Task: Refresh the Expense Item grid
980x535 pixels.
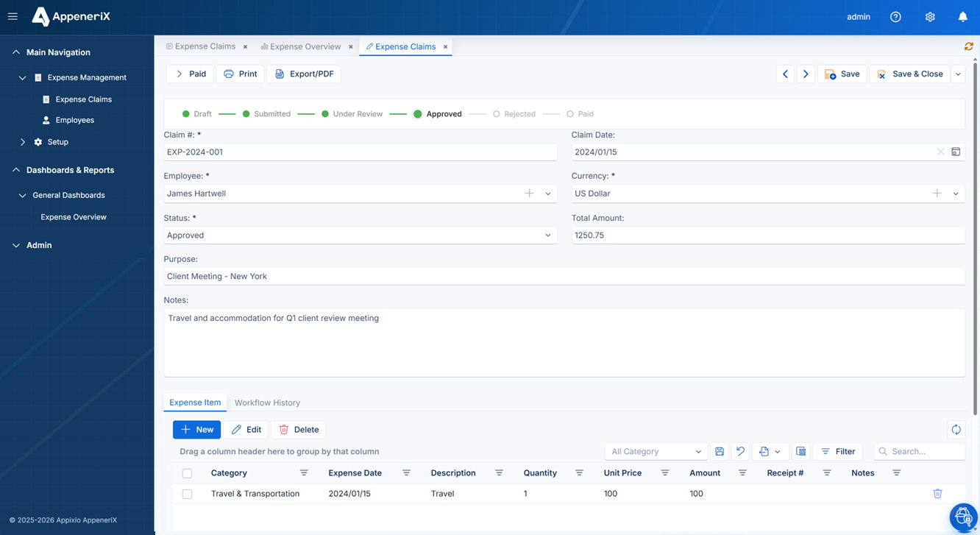Action: click(956, 430)
